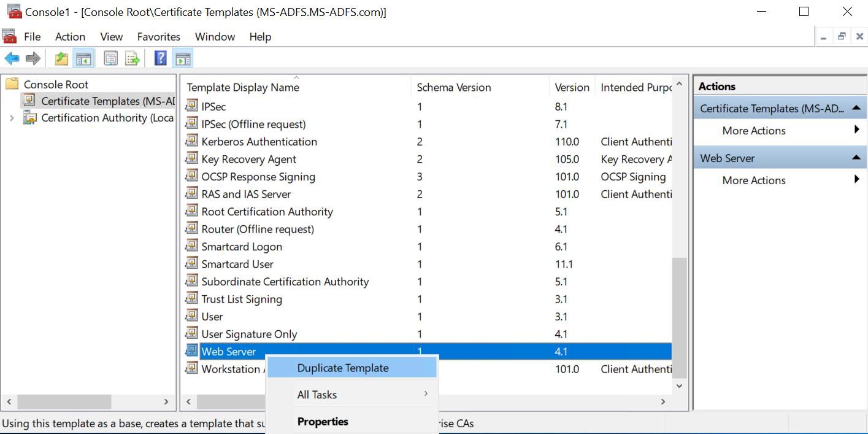Click the Export List toolbar icon
The height and width of the screenshot is (434, 868).
[133, 58]
